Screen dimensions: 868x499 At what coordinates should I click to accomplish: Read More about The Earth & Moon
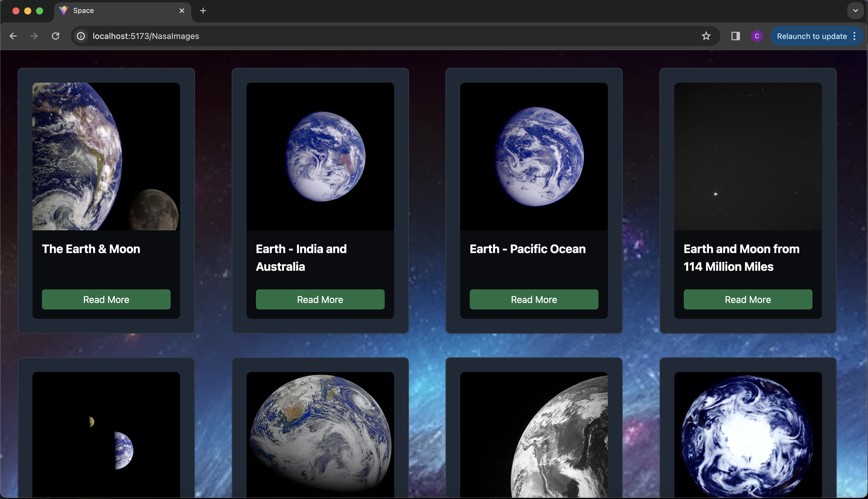pos(106,299)
